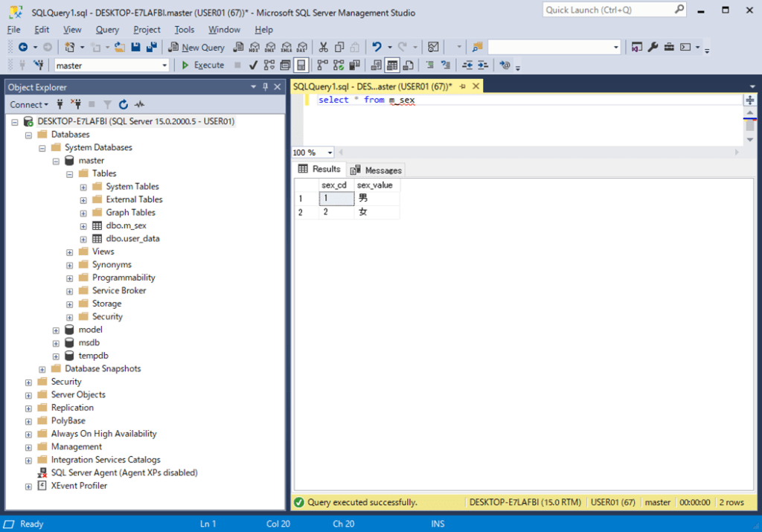Pin the Object Explorer panel
The image size is (762, 532).
click(x=265, y=88)
